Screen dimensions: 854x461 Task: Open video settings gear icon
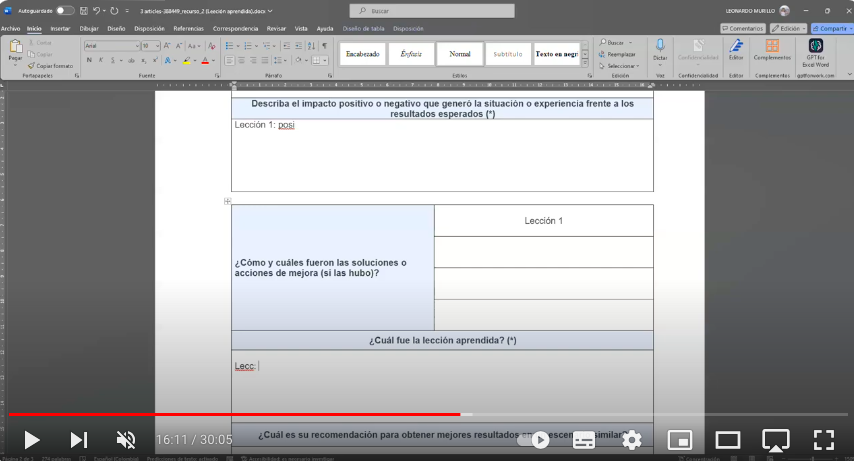point(631,439)
